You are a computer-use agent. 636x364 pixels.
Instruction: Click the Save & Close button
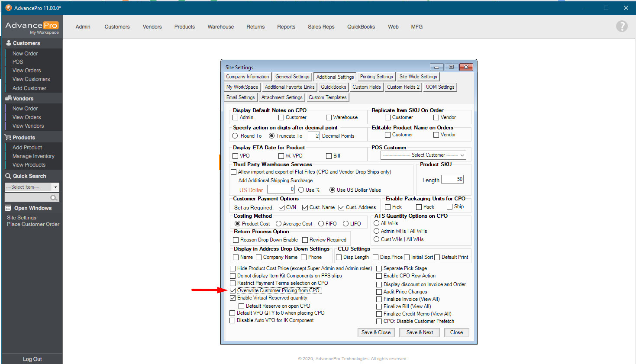click(376, 332)
